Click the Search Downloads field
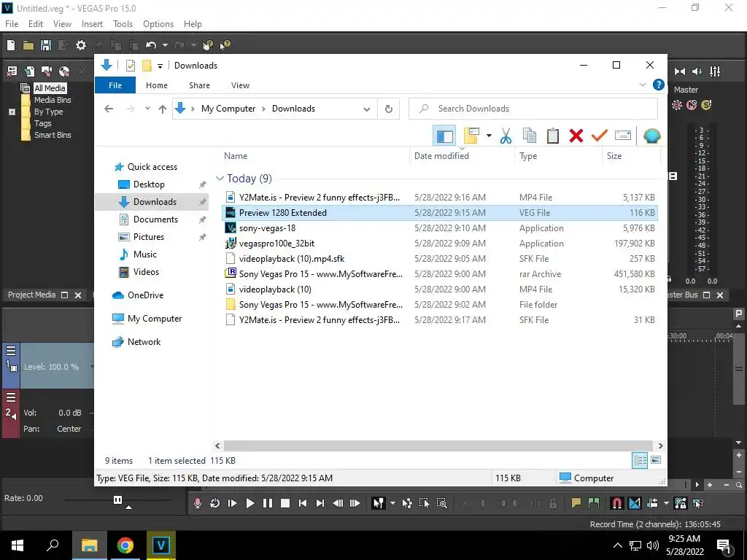This screenshot has height=560, width=747. click(533, 109)
